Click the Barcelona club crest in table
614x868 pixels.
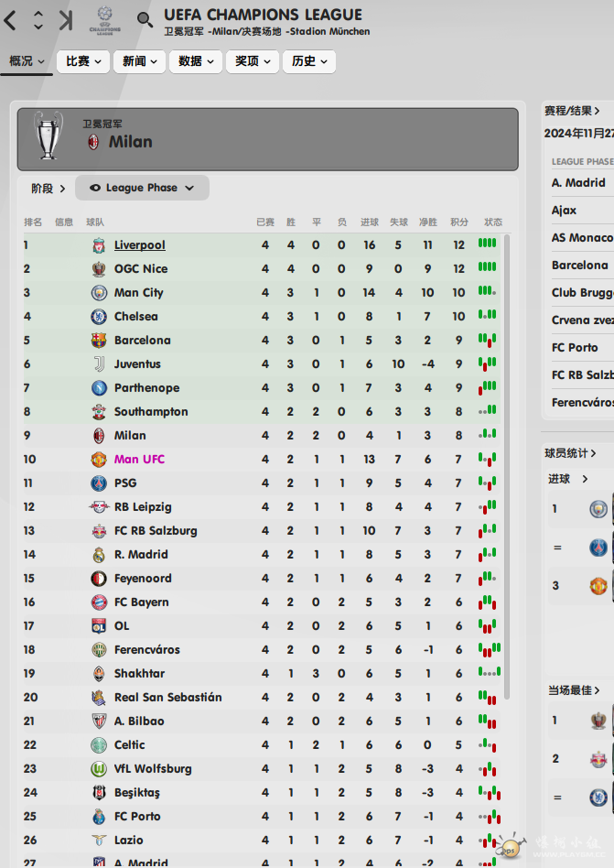pos(99,341)
